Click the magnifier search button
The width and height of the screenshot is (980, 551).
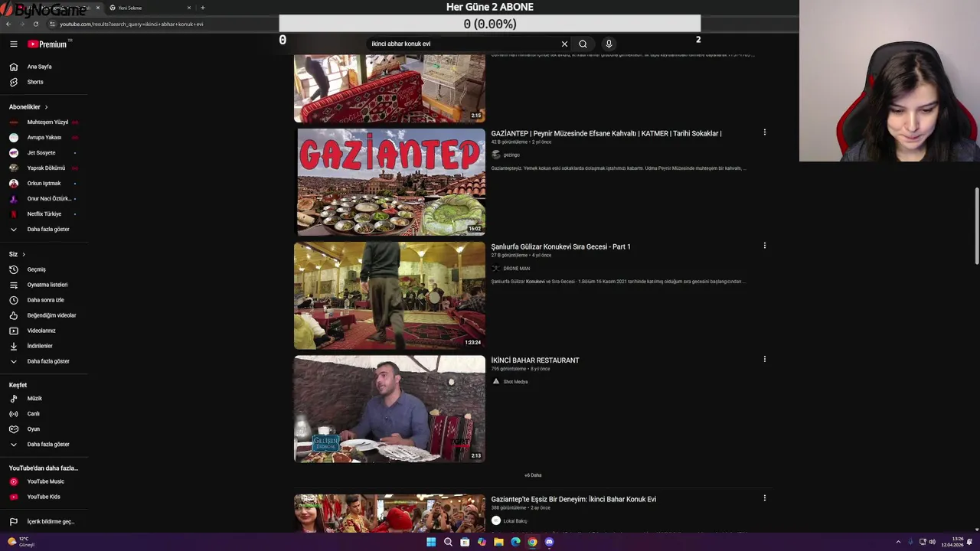click(583, 44)
